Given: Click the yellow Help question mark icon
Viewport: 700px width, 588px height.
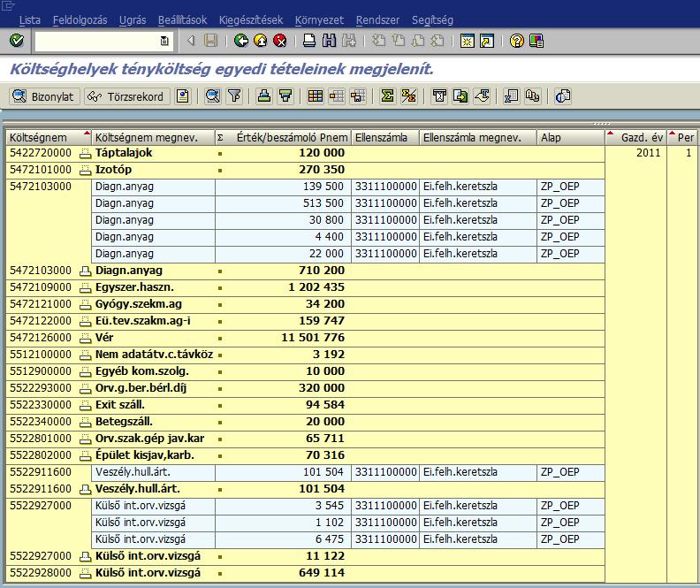Looking at the screenshot, I should click(x=516, y=41).
